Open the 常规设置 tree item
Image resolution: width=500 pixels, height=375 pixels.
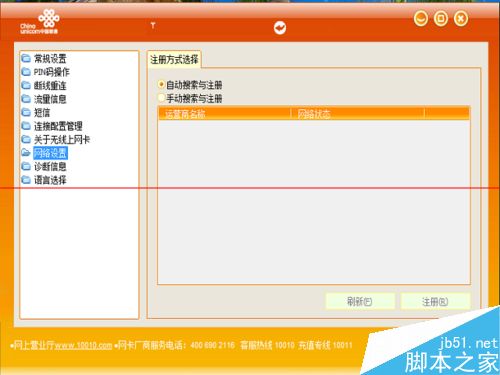[x=50, y=59]
